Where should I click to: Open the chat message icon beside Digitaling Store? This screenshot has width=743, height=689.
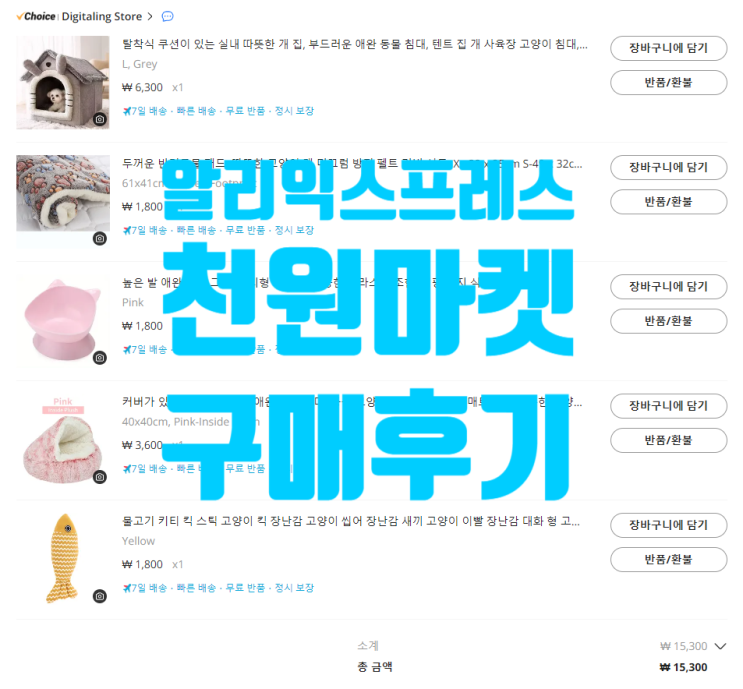coord(168,17)
